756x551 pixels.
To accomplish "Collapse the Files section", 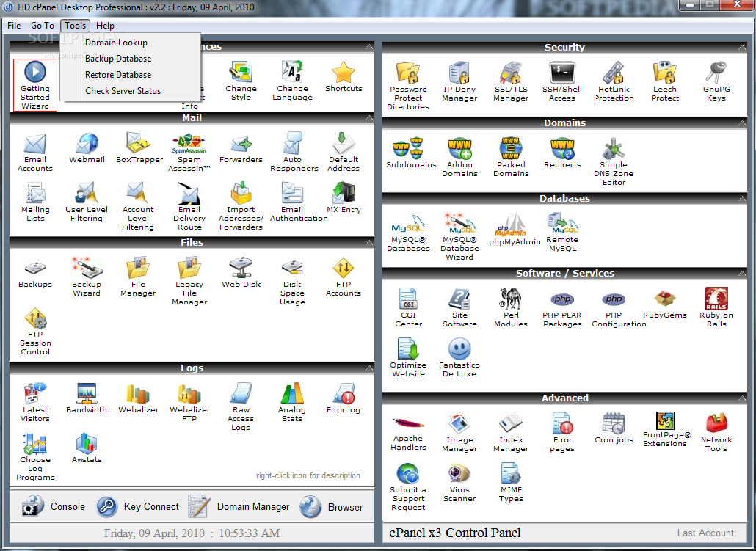I will click(x=369, y=242).
